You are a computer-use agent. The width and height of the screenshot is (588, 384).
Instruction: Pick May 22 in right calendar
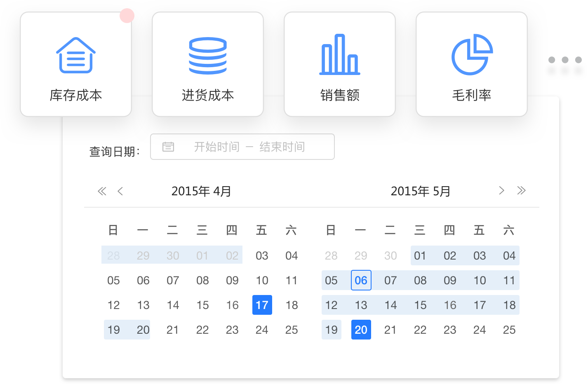[421, 330]
